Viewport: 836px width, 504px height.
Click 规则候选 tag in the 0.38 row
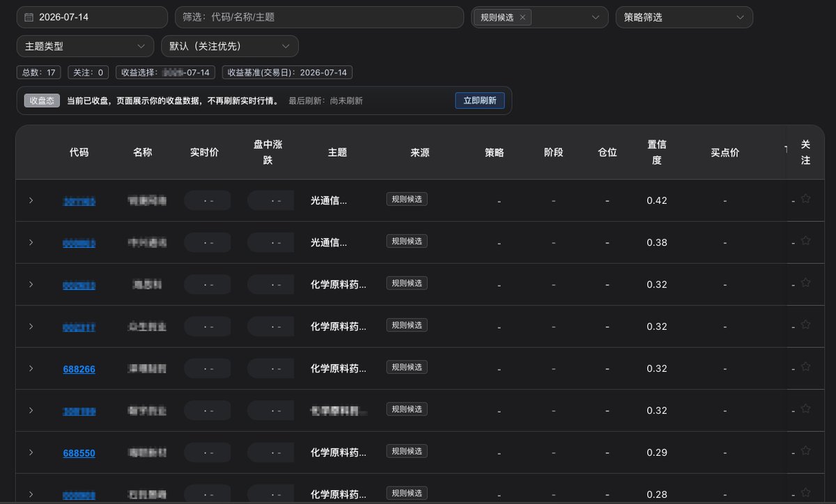pos(407,242)
